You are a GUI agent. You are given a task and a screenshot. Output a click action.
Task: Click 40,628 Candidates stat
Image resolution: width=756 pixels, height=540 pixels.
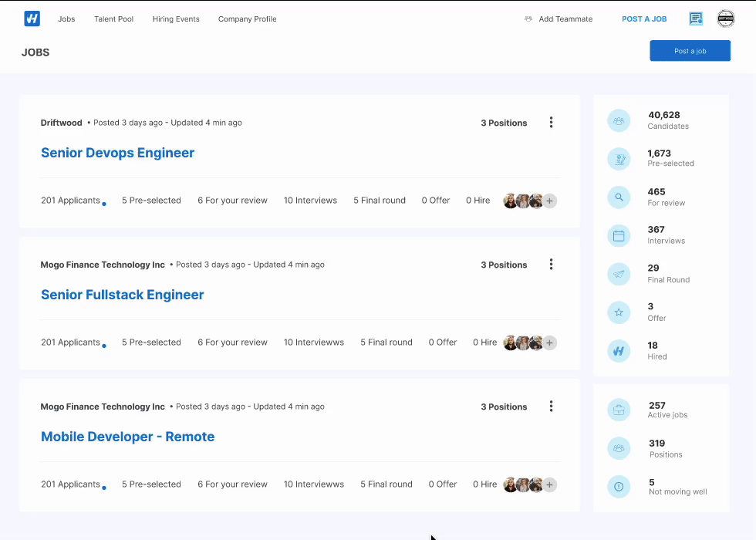coord(668,120)
